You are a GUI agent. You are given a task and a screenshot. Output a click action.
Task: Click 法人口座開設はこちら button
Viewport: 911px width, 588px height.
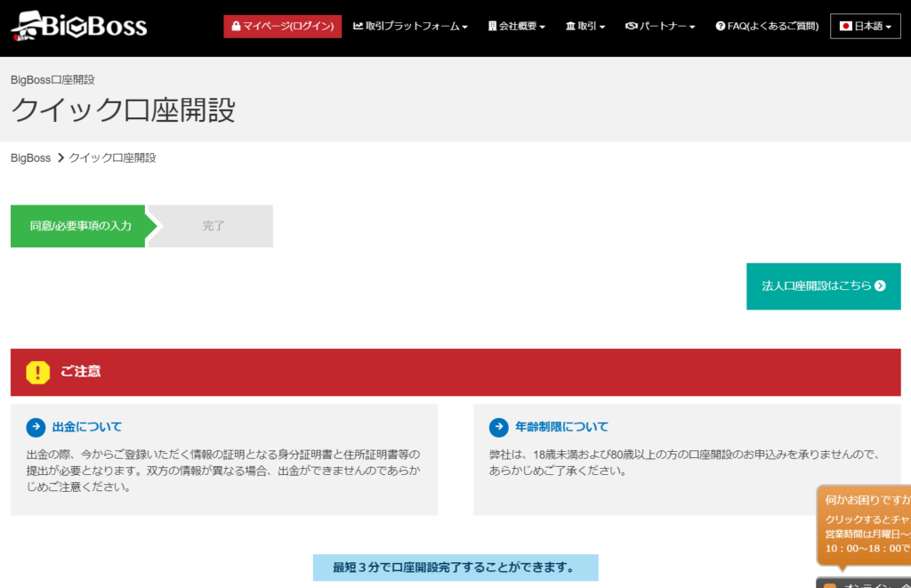coord(823,286)
